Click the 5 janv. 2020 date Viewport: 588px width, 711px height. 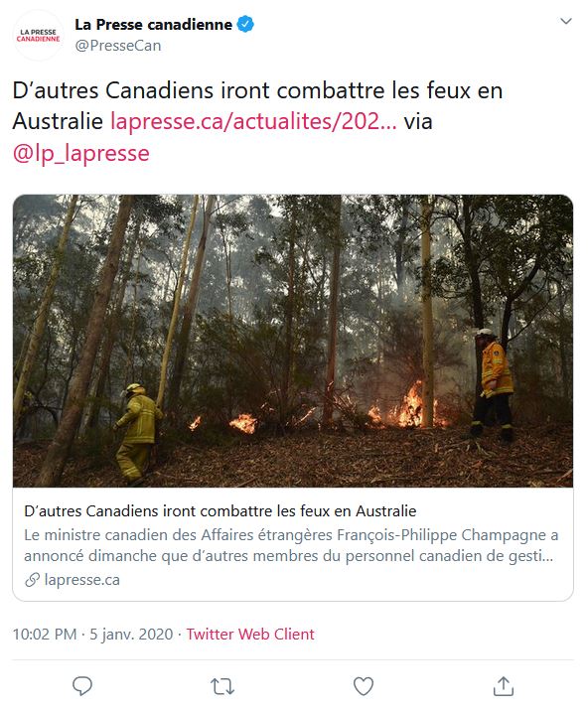tap(131, 634)
